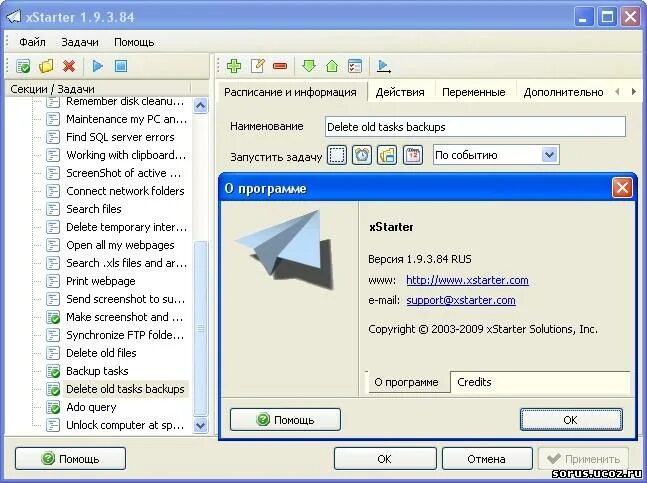The image size is (647, 483).
Task: Click task icon beside Make screenshot and
Action: tap(53, 317)
